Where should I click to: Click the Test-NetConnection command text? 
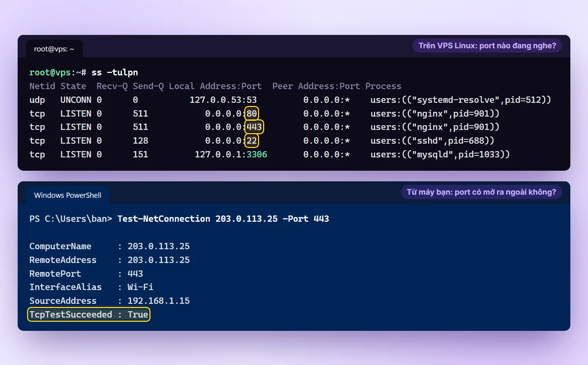[223, 219]
